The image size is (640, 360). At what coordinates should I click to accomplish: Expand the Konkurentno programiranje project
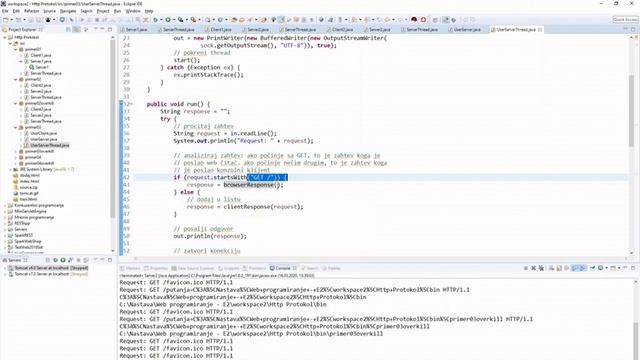[5, 205]
